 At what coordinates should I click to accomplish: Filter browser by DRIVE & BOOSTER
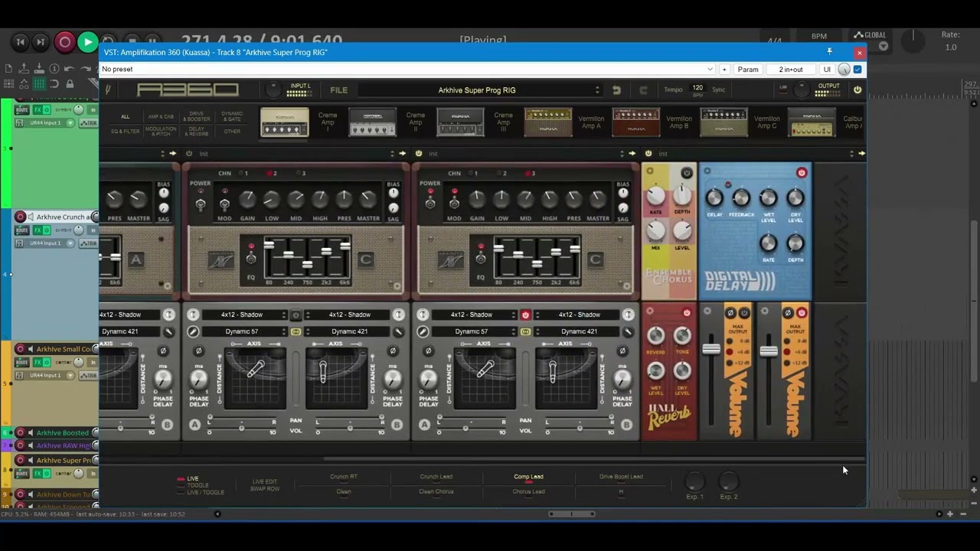click(197, 116)
